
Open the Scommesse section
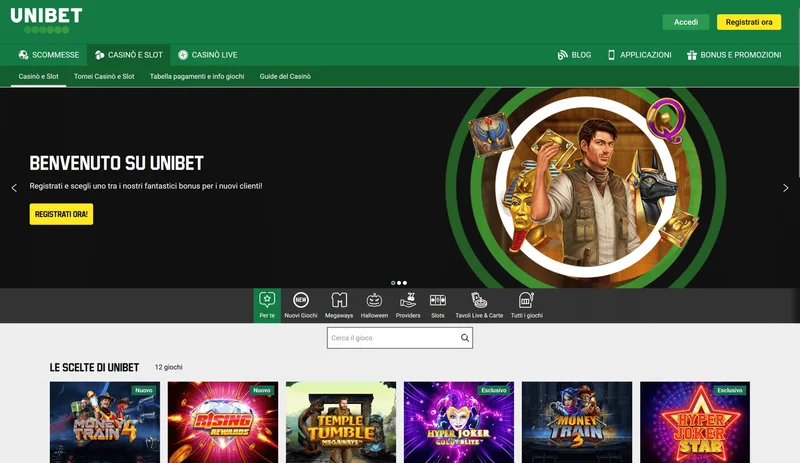point(48,55)
